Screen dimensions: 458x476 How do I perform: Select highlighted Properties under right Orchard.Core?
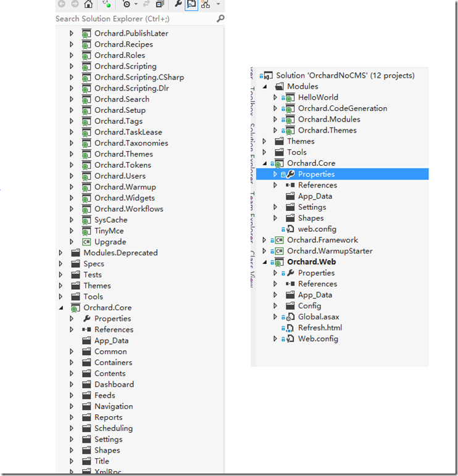pos(317,174)
